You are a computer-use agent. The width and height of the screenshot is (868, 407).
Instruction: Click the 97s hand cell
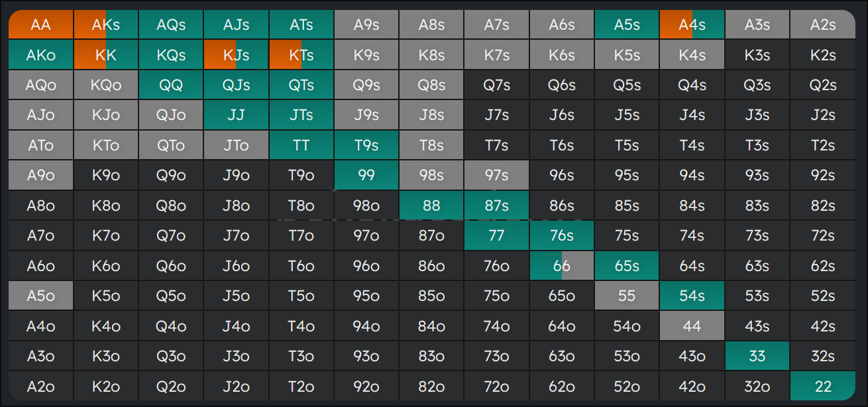click(496, 176)
